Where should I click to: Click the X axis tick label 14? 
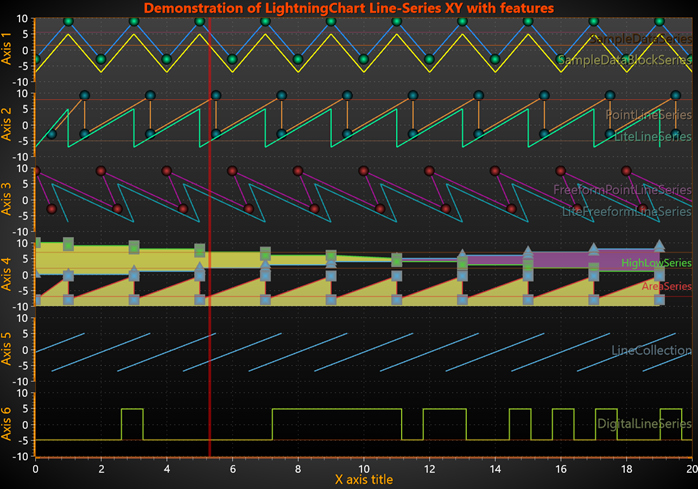(495, 469)
